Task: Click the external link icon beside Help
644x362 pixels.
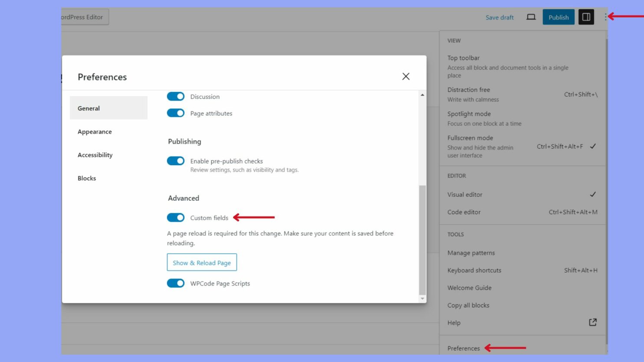Action: (x=593, y=323)
